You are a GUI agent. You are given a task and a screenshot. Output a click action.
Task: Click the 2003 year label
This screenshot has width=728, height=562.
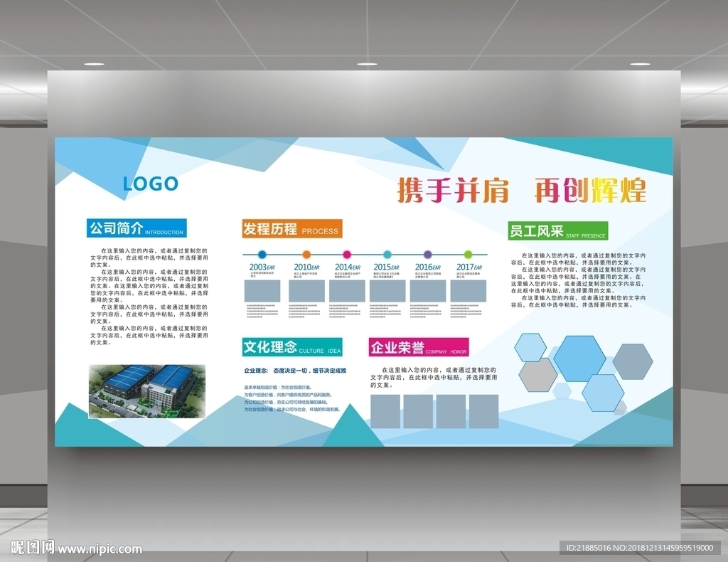coord(262,267)
